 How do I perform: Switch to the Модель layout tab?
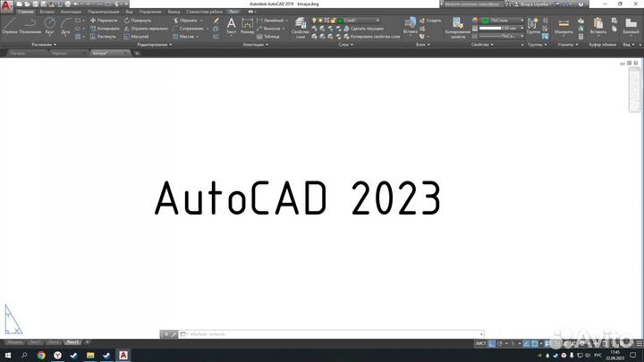click(14, 341)
